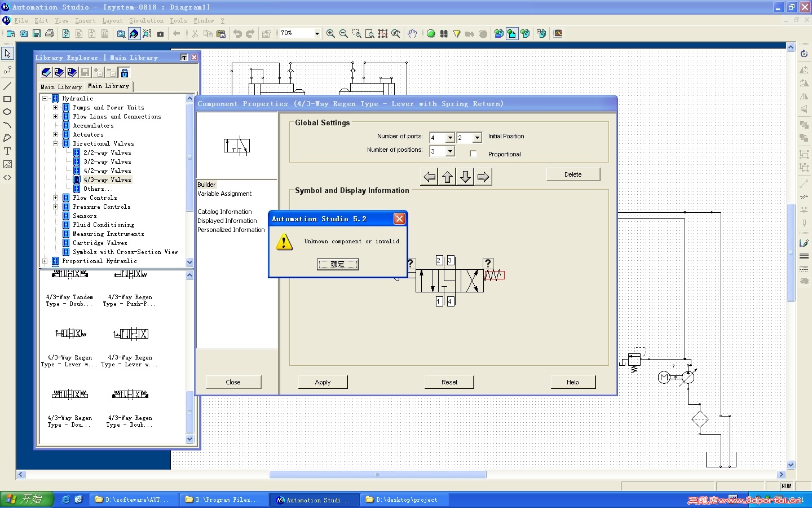Open the Number of ports dropdown

[450, 138]
